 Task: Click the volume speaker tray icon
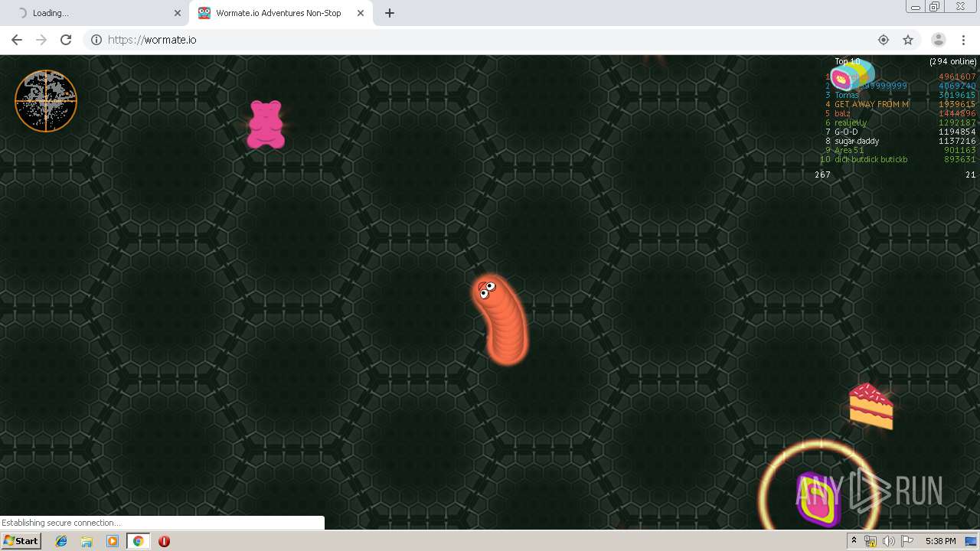pyautogui.click(x=889, y=541)
